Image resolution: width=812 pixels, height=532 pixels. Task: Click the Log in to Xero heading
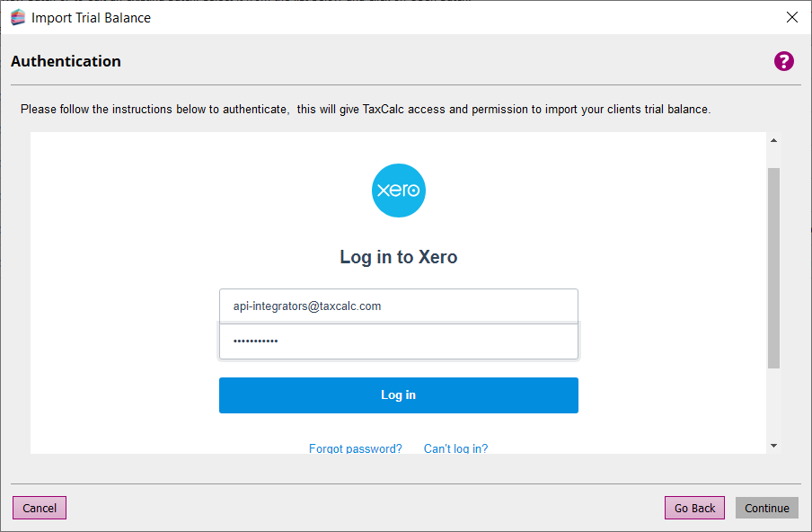click(398, 257)
